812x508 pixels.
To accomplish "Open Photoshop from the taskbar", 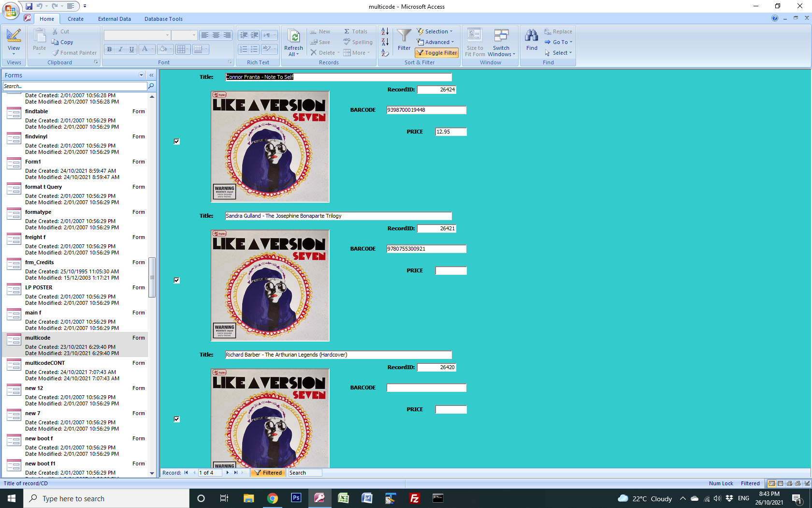I will [296, 498].
